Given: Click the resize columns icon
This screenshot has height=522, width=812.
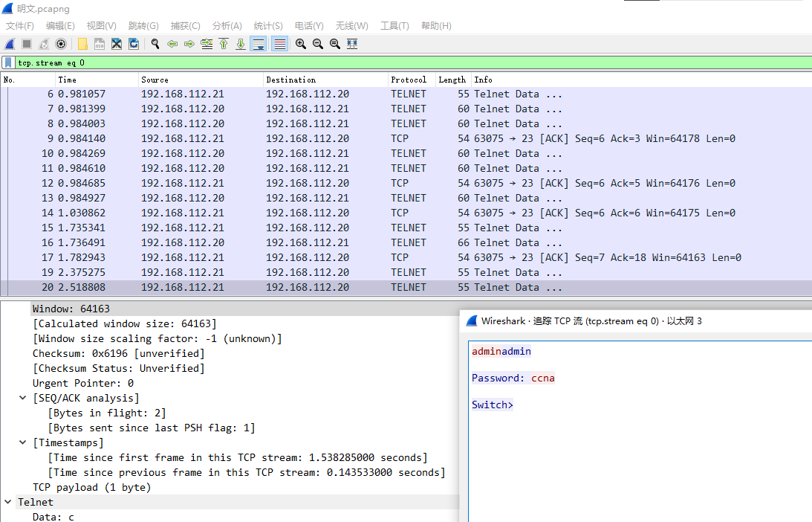Looking at the screenshot, I should [352, 44].
